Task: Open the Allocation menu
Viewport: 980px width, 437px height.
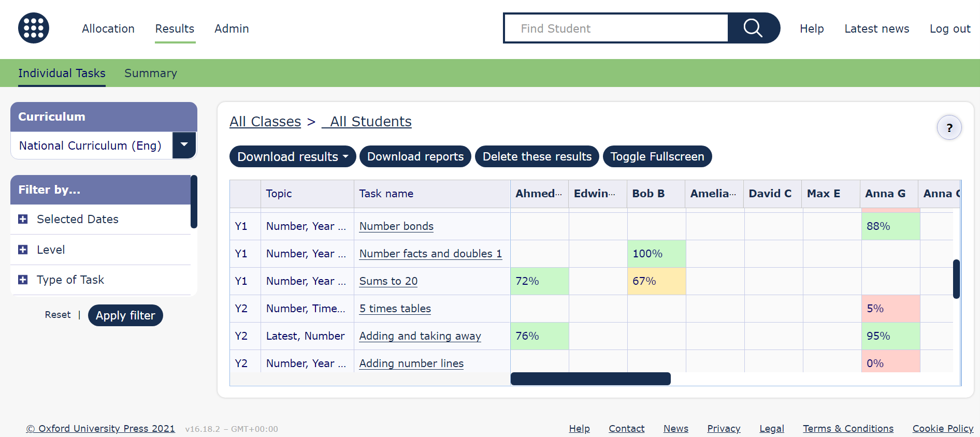Action: click(108, 28)
